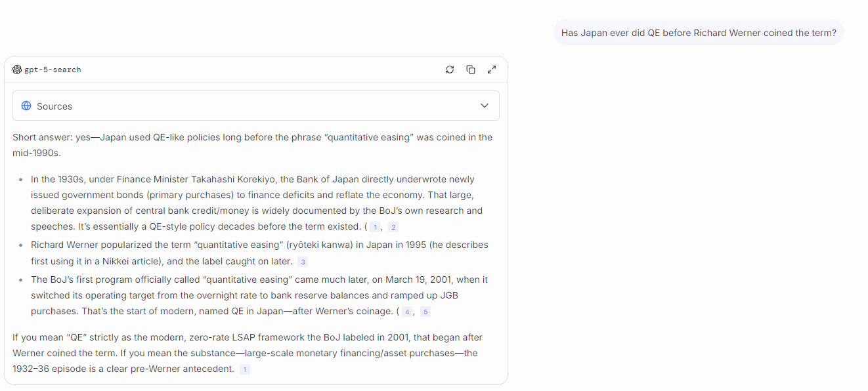Click the bullet about March 19, 2001

coord(260,295)
